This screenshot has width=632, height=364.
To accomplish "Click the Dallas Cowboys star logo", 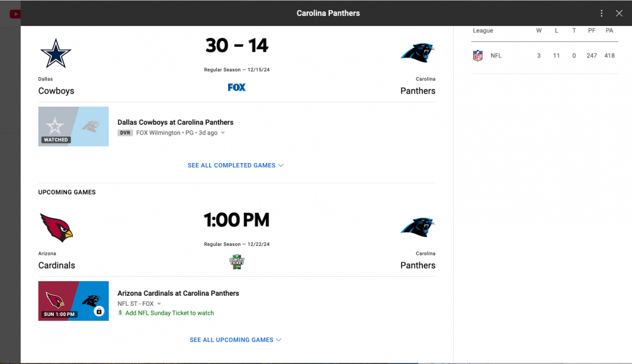I will coord(56,53).
